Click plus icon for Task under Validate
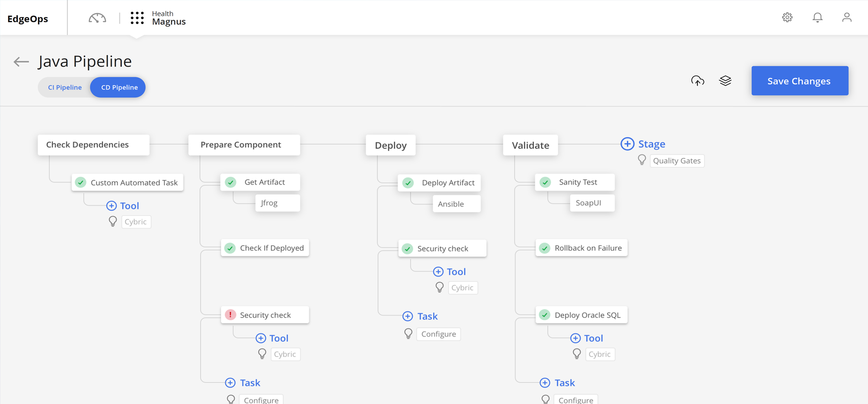 (545, 383)
